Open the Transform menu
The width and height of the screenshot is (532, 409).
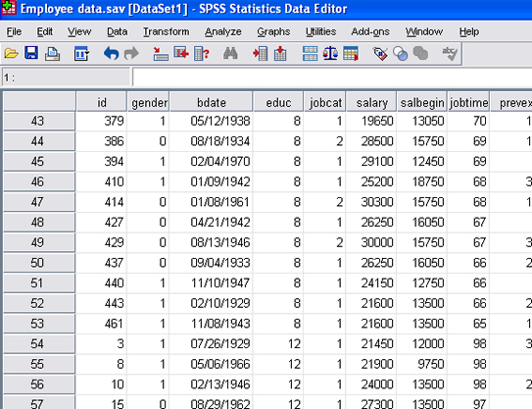point(166,31)
